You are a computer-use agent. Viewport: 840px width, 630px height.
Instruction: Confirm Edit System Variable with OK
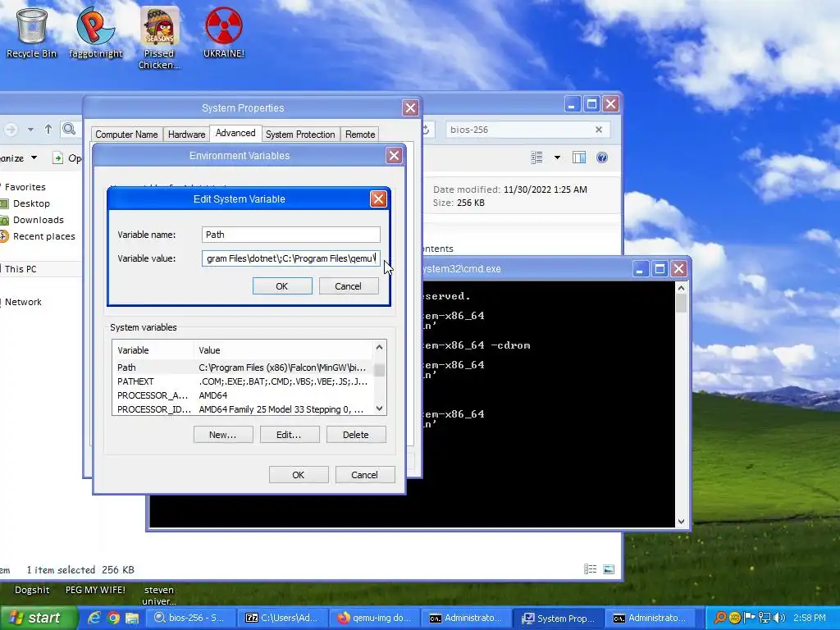tap(282, 286)
